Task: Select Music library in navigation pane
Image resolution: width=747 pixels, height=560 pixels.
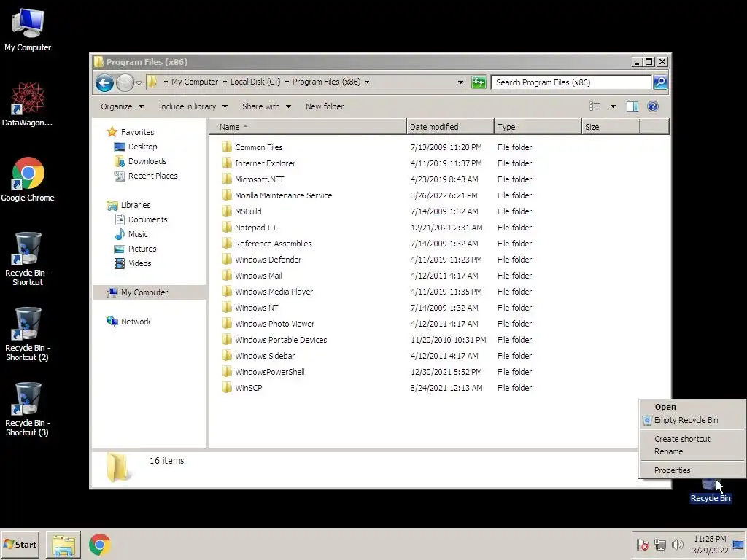Action: [138, 234]
